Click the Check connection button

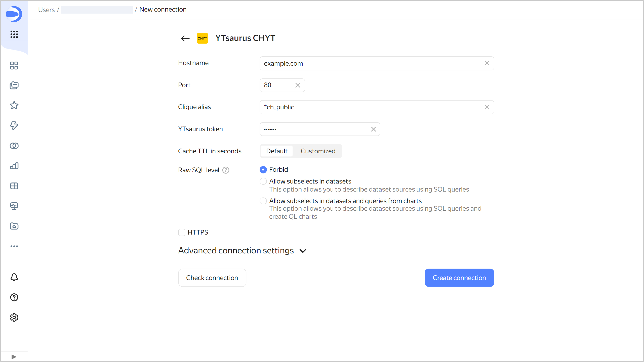[212, 278]
